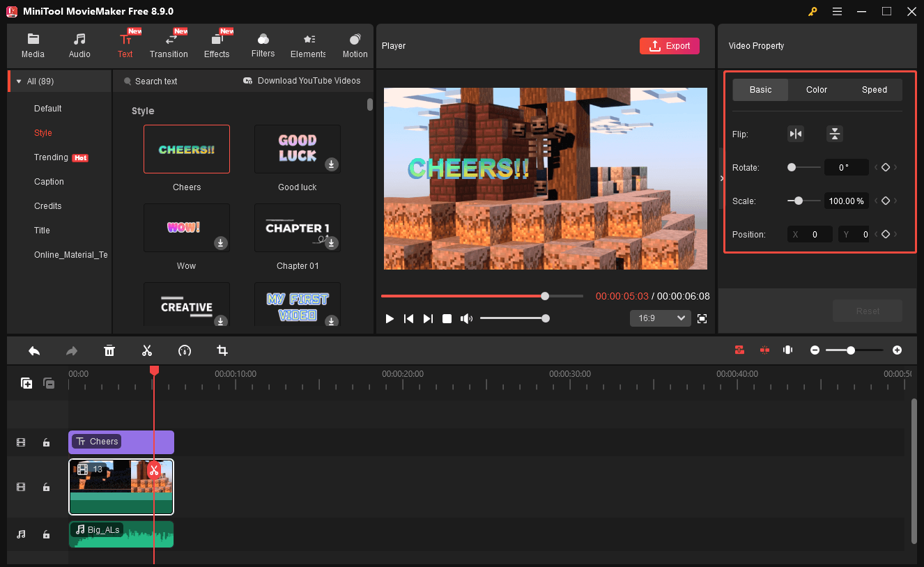
Task: Select the Trending category
Action: pos(51,157)
